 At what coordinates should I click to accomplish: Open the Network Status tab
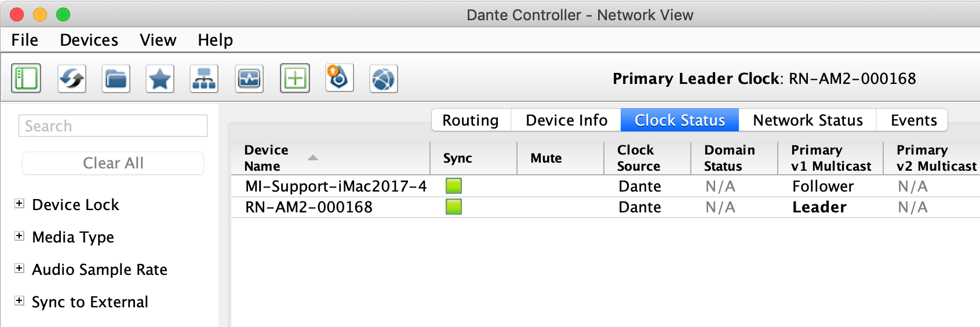(807, 120)
